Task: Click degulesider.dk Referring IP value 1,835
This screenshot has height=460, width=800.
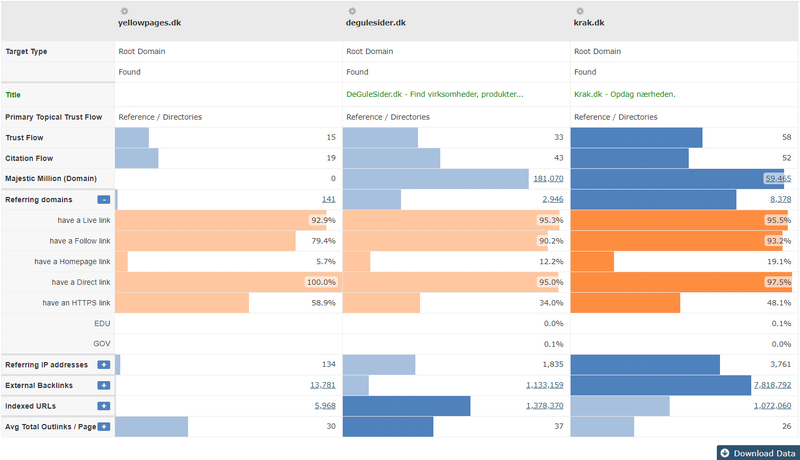Action: point(553,364)
